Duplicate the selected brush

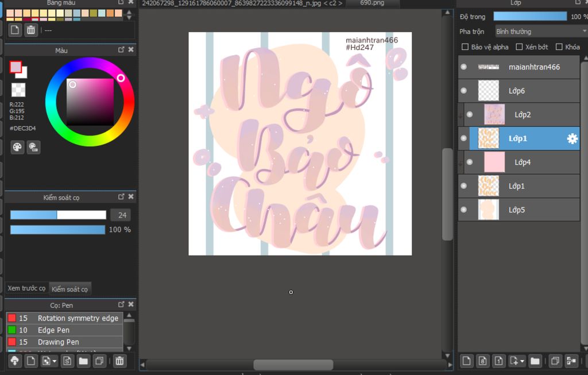(99, 361)
